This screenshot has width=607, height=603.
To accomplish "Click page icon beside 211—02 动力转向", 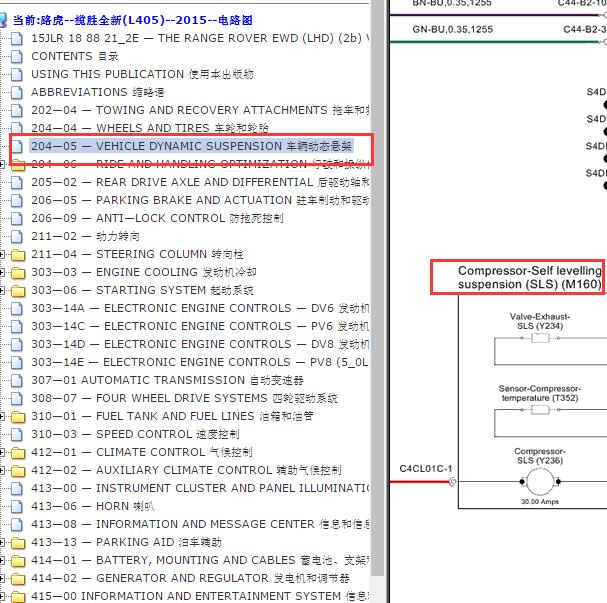I will (17, 236).
